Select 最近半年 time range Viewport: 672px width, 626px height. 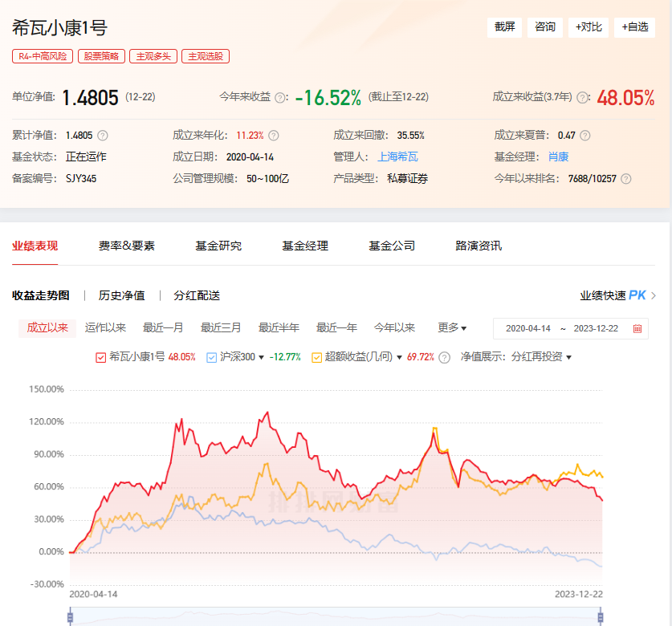click(x=279, y=328)
